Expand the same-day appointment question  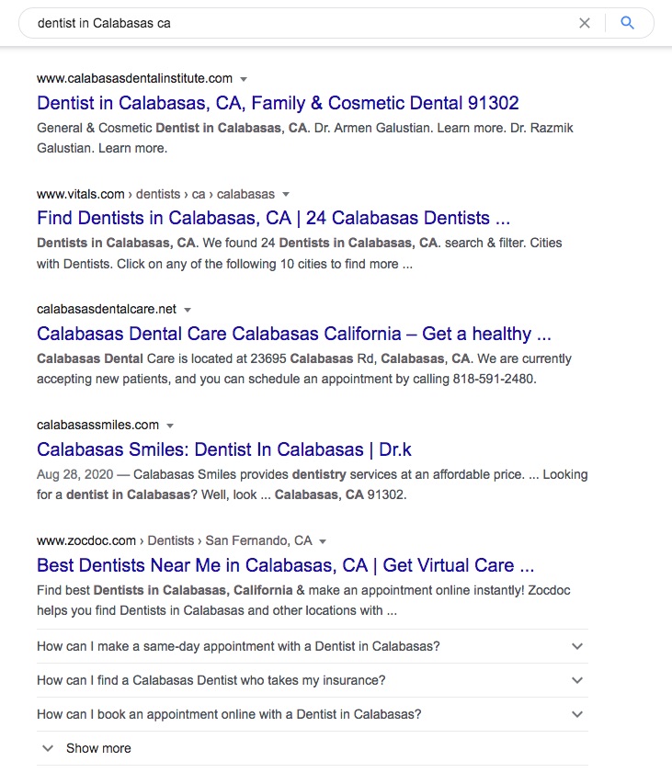tap(238, 646)
